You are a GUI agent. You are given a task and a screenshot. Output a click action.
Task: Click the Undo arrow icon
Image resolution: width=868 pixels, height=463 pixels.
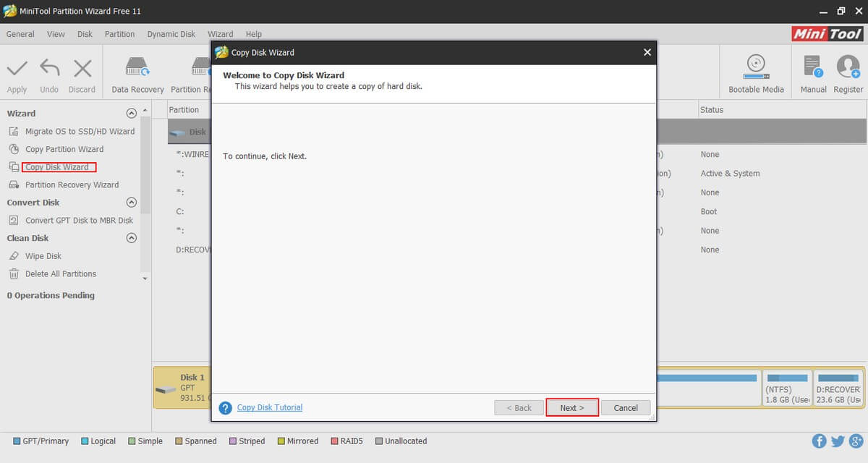click(x=49, y=68)
